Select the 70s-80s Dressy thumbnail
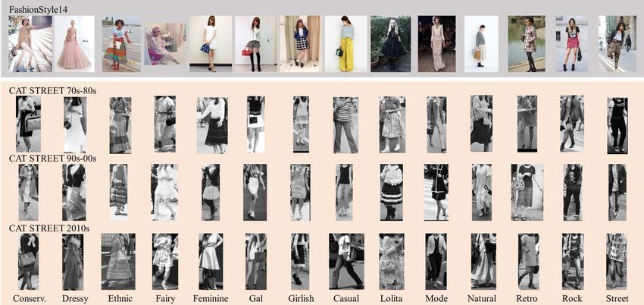This screenshot has height=305, width=644. click(x=75, y=125)
